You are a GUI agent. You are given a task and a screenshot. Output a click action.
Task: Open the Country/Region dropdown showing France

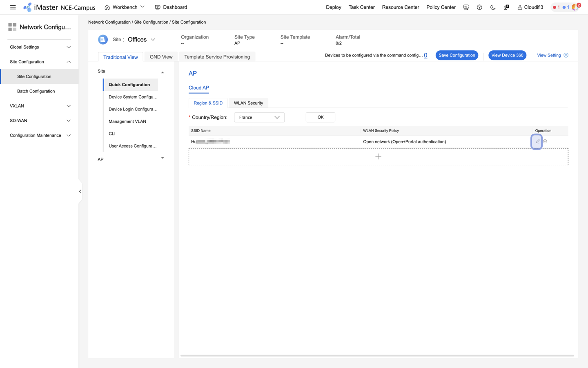tap(259, 117)
